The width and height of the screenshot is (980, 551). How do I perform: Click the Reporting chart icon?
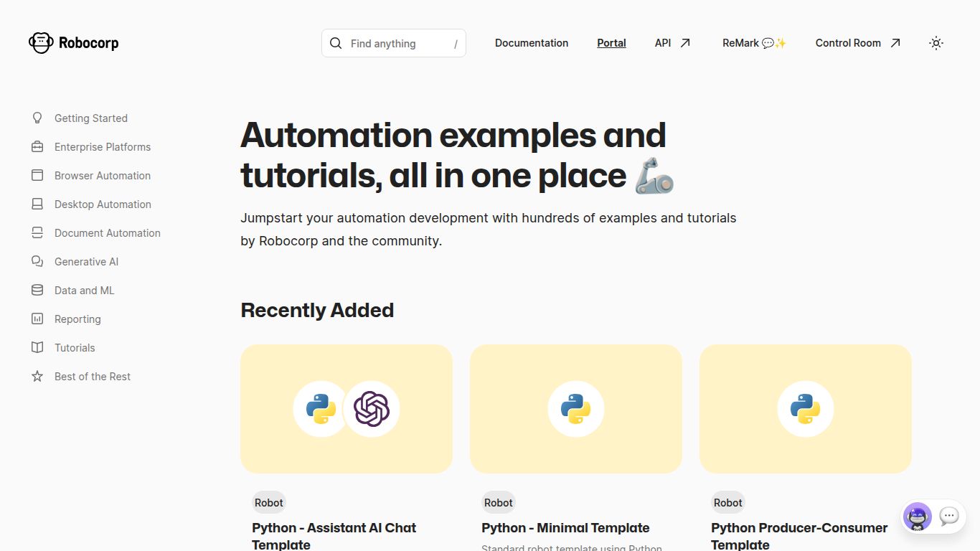(37, 319)
